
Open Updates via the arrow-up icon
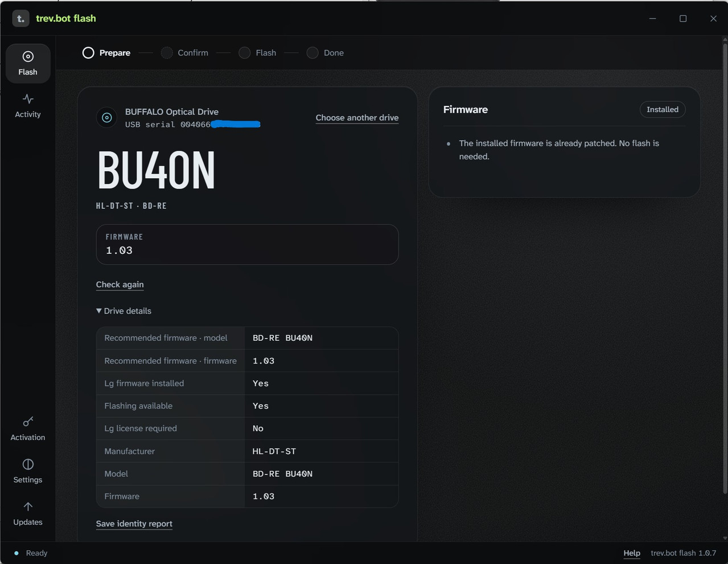[28, 507]
